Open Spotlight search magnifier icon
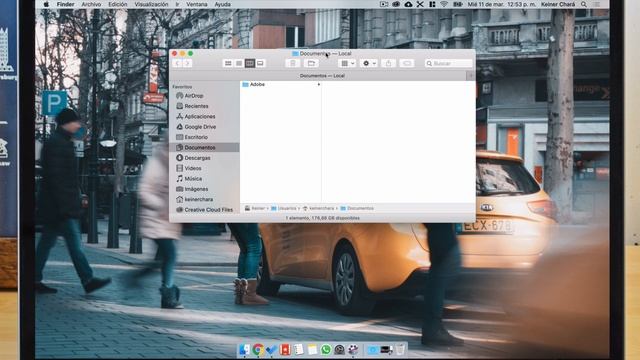The width and height of the screenshot is (640, 360). click(x=584, y=4)
